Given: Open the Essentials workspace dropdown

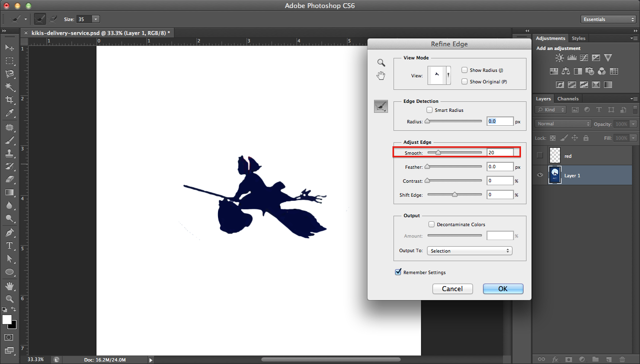Looking at the screenshot, I should coord(608,19).
